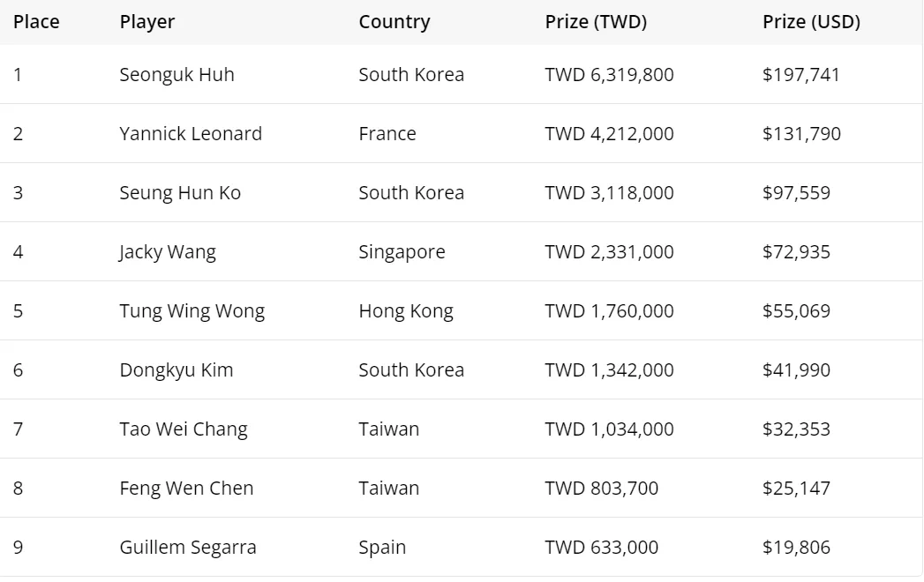Click player Jacky Wang
This screenshot has height=582, width=924.
(x=168, y=252)
